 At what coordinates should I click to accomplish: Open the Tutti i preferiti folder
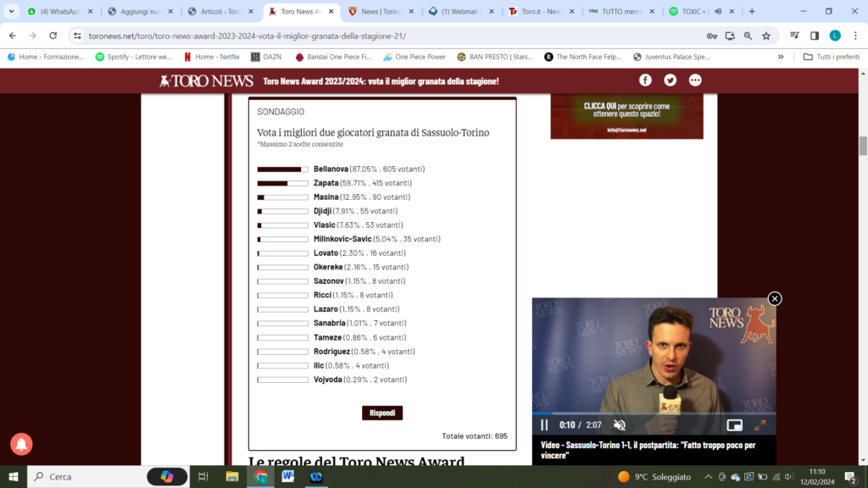click(x=832, y=57)
